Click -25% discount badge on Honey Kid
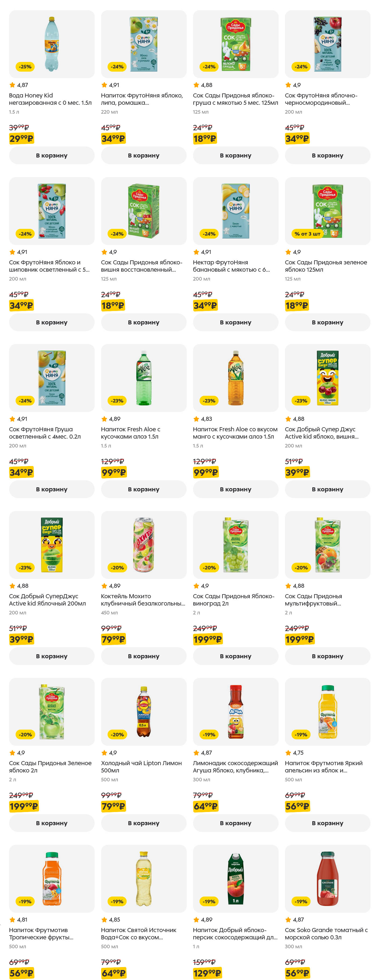This screenshot has height=980, width=377. pyautogui.click(x=25, y=66)
